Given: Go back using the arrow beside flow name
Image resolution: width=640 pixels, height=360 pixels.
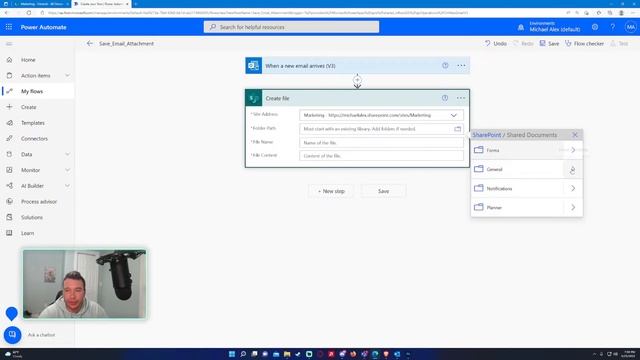Looking at the screenshot, I should coord(89,43).
